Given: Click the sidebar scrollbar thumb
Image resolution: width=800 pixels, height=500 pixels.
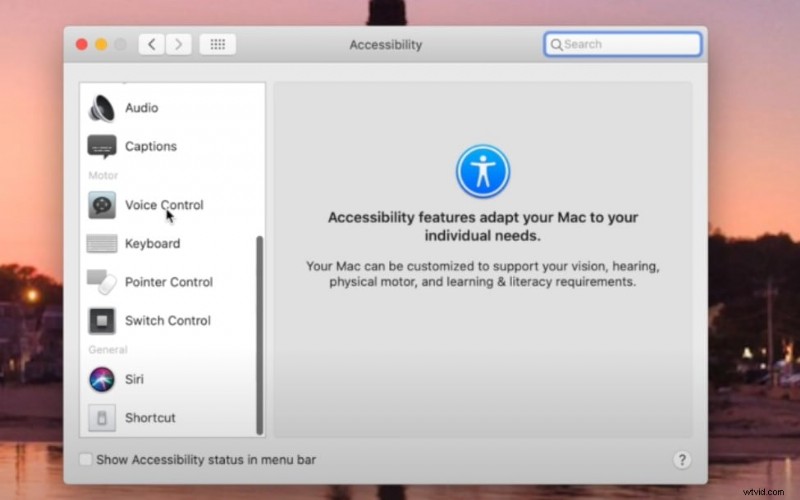Looking at the screenshot, I should (x=259, y=335).
